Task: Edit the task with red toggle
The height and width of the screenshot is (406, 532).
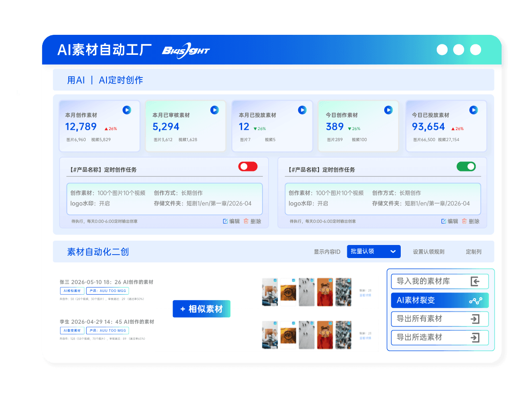Action: pyautogui.click(x=231, y=221)
